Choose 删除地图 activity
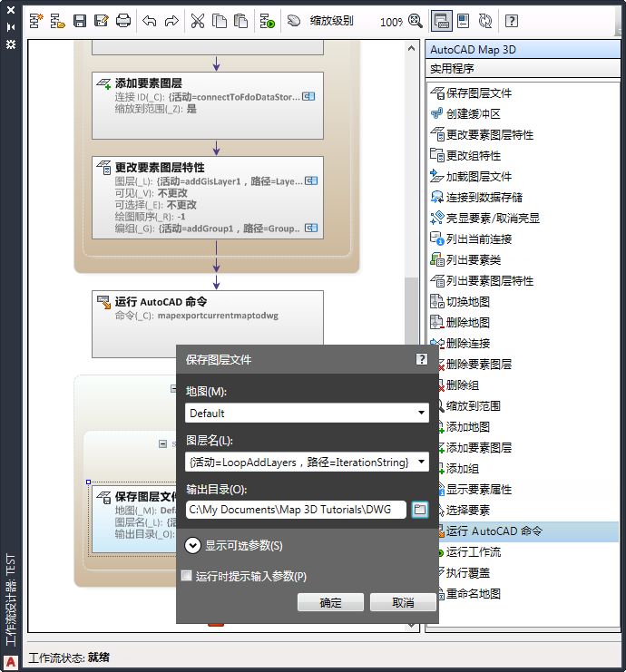 (524, 322)
